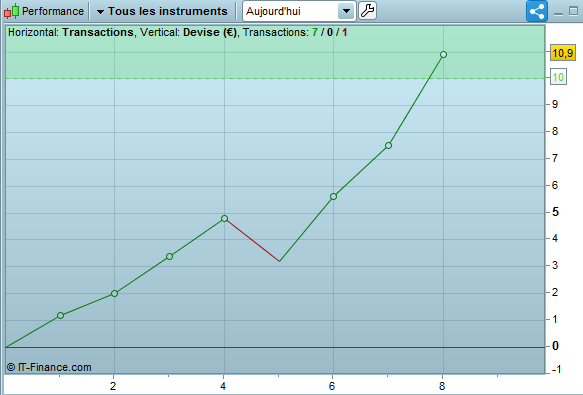Image resolution: width=583 pixels, height=395 pixels.
Task: Click the x-axis label 4
Action: [x=223, y=386]
